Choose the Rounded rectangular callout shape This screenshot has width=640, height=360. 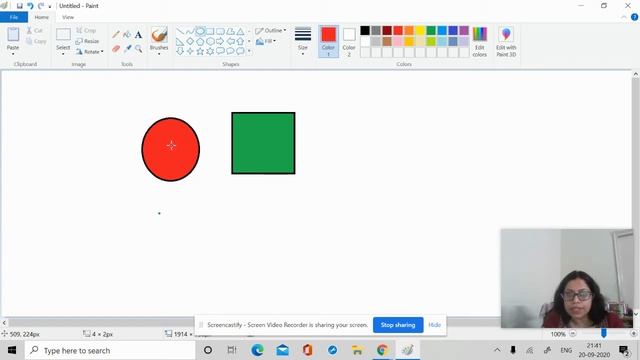point(220,51)
